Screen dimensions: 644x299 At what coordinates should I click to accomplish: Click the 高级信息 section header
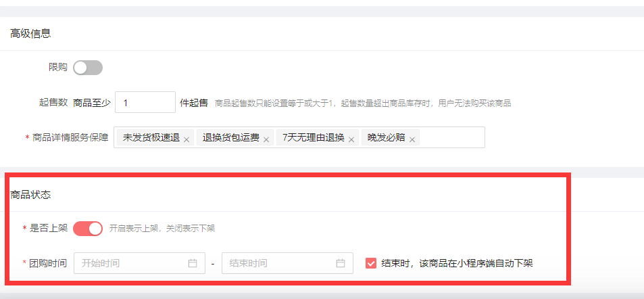(30, 34)
